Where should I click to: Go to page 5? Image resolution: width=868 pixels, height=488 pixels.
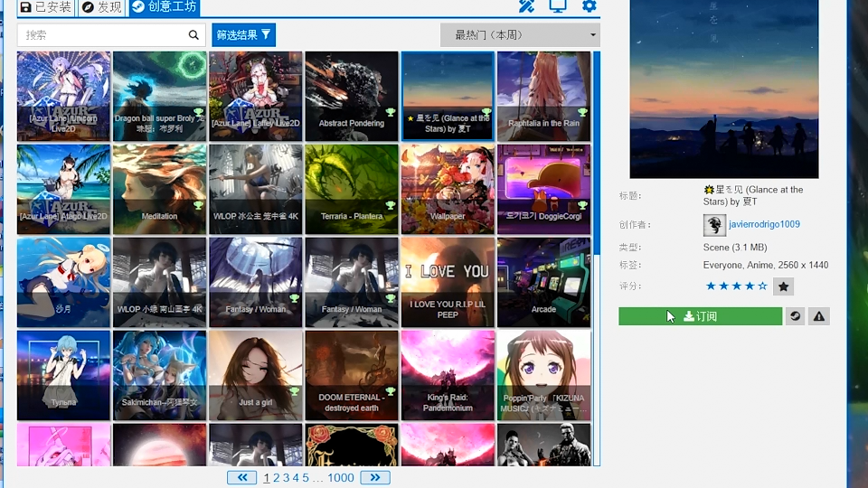306,477
